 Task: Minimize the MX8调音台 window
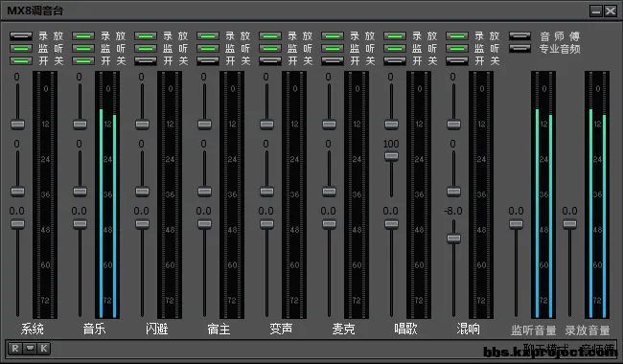coord(596,11)
